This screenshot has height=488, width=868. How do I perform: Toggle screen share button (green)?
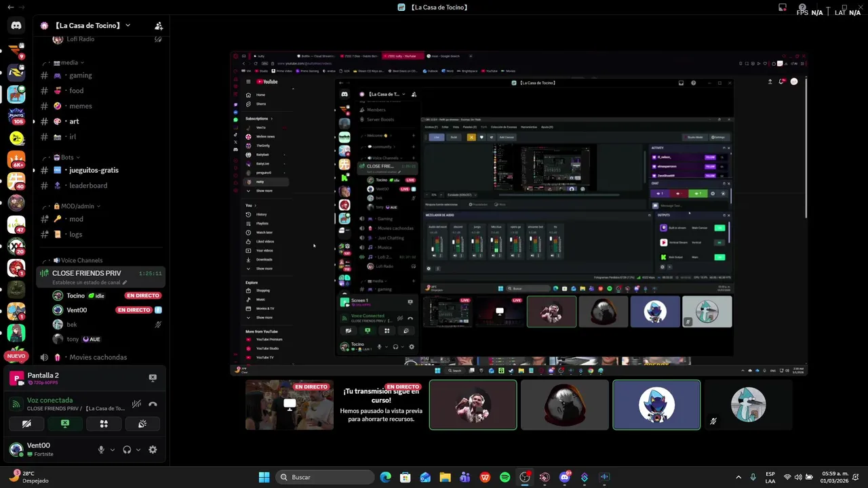coord(65,424)
